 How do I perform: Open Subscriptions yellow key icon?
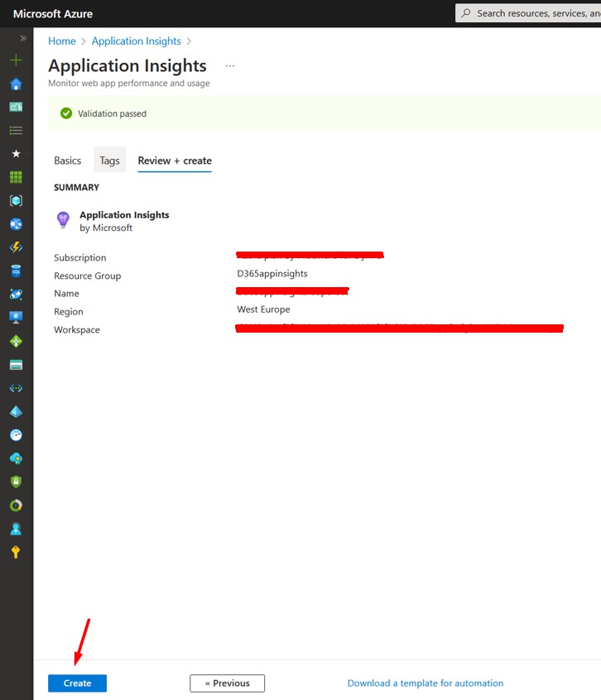(16, 552)
